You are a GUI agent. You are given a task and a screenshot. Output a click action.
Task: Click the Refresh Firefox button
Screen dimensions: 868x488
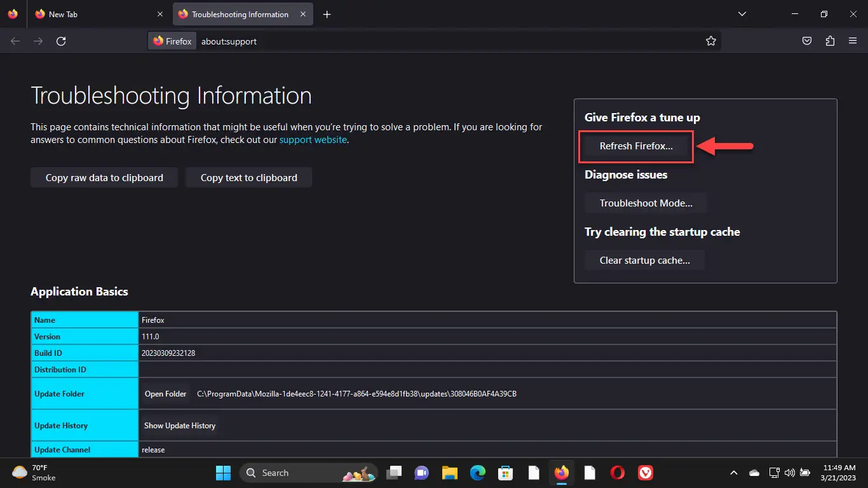point(636,146)
